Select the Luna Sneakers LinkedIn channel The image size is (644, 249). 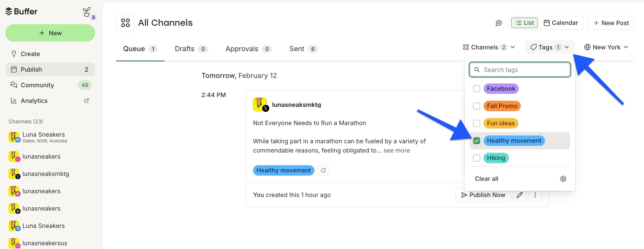50,226
